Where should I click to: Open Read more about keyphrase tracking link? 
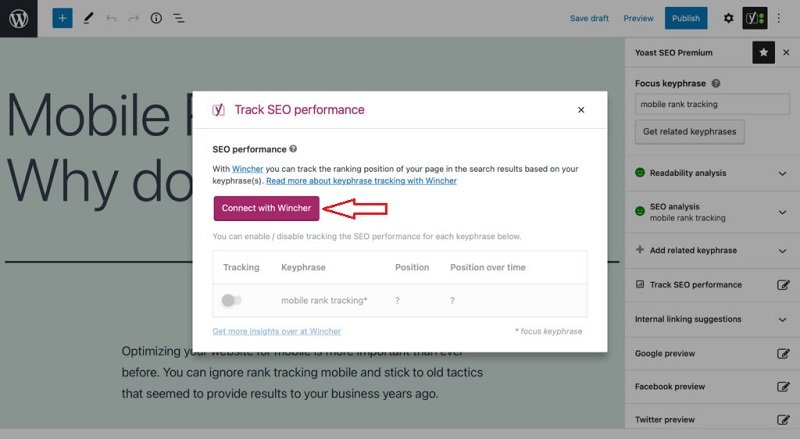tap(361, 181)
